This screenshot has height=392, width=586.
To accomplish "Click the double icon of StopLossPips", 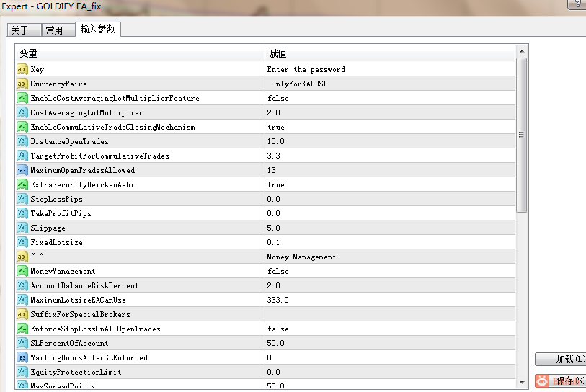I will coord(22,199).
